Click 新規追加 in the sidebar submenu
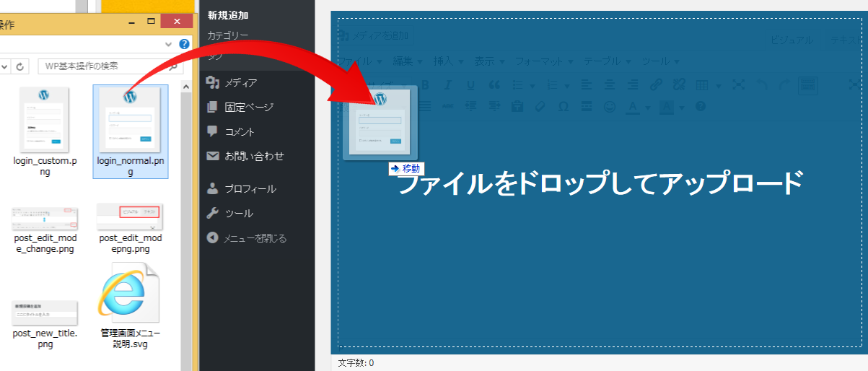Screen dimensions: 868x371 [x=227, y=15]
